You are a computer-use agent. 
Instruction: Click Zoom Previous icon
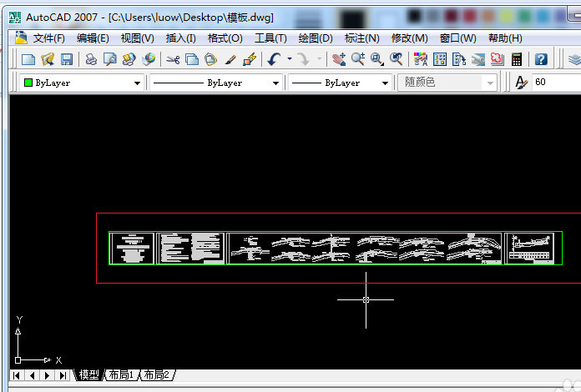[397, 59]
